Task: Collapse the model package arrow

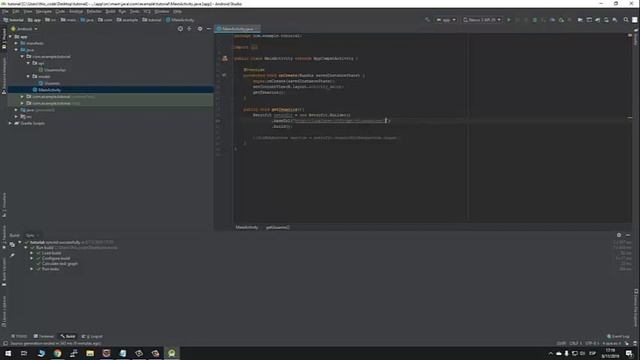Action: point(28,76)
